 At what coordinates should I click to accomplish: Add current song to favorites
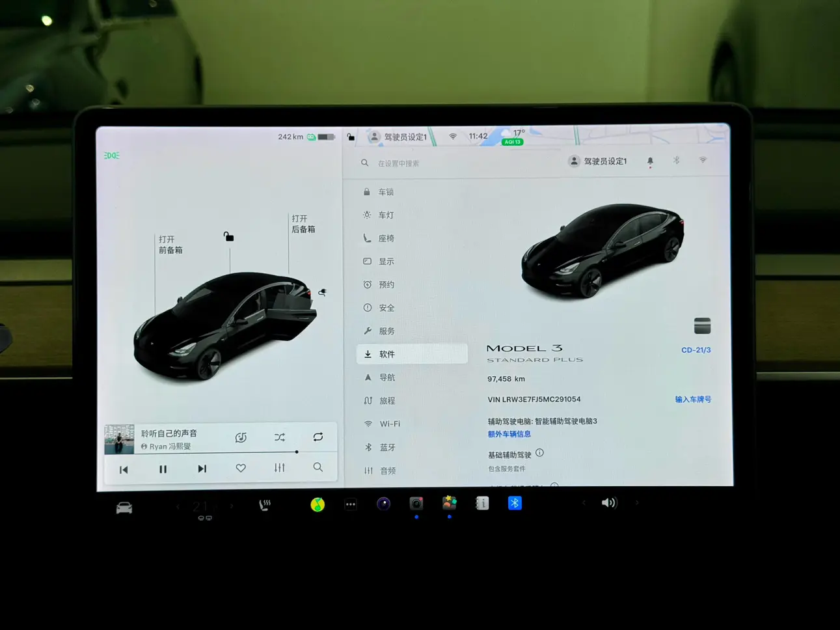(x=241, y=468)
